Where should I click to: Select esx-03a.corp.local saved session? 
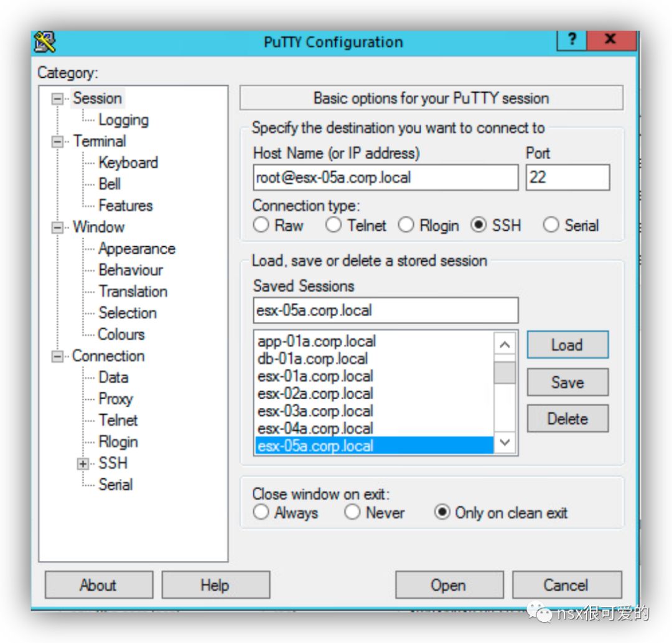point(374,411)
